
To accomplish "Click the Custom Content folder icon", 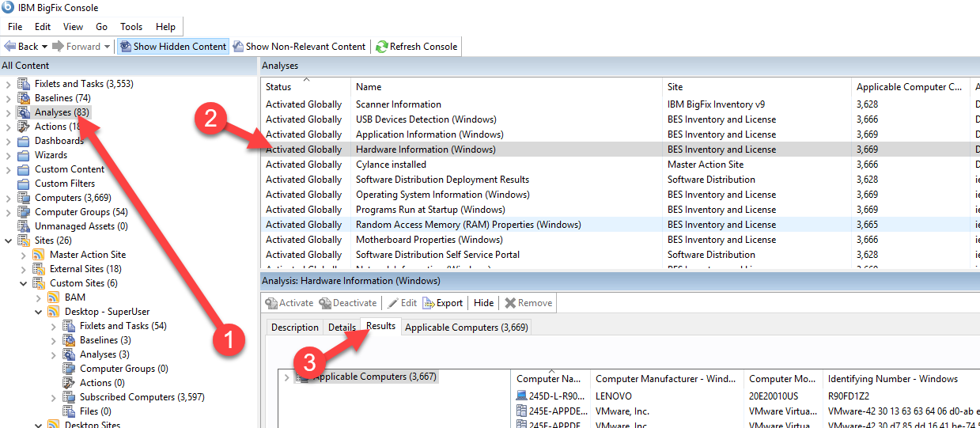I will pos(24,169).
